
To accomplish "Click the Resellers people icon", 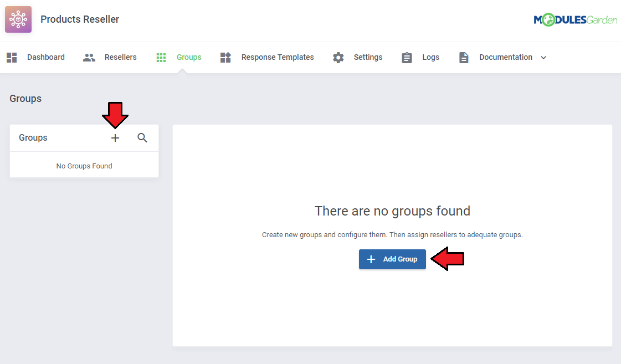I will (x=89, y=58).
